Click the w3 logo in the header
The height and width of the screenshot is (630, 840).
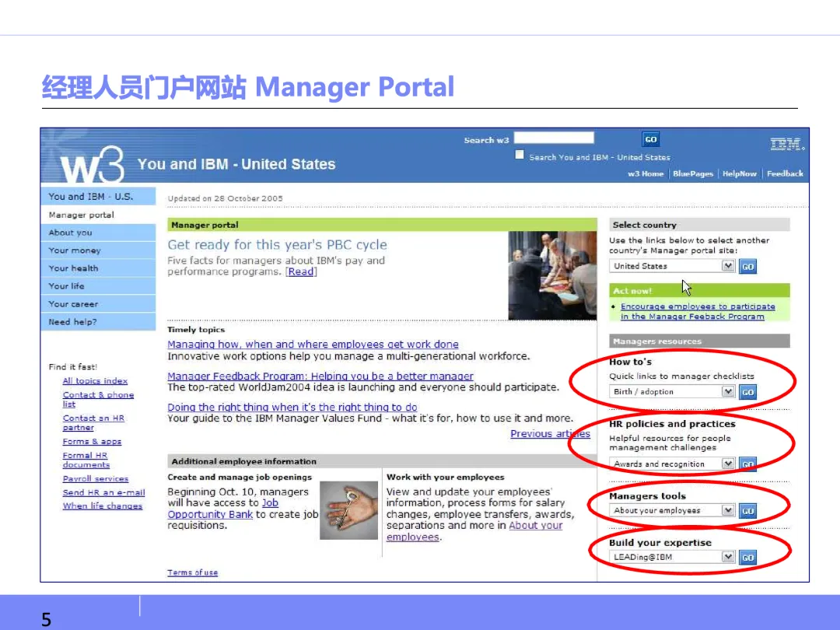[92, 164]
